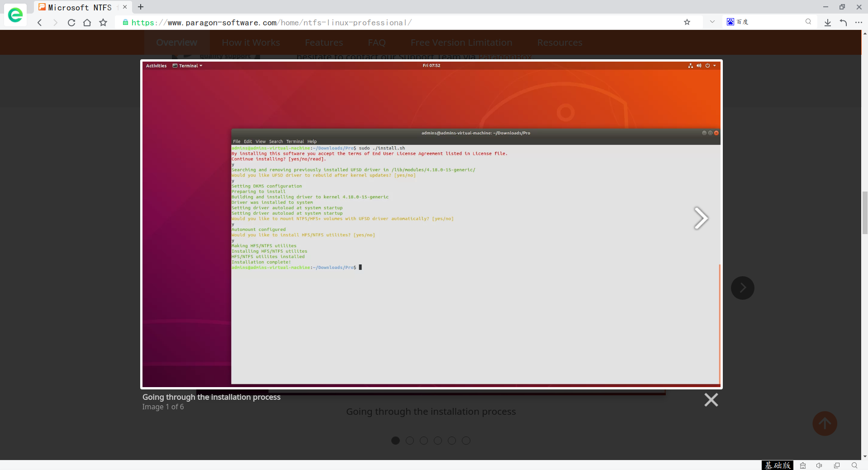The height and width of the screenshot is (470, 868).
Task: Switch to the FAQ tab
Action: tap(377, 43)
